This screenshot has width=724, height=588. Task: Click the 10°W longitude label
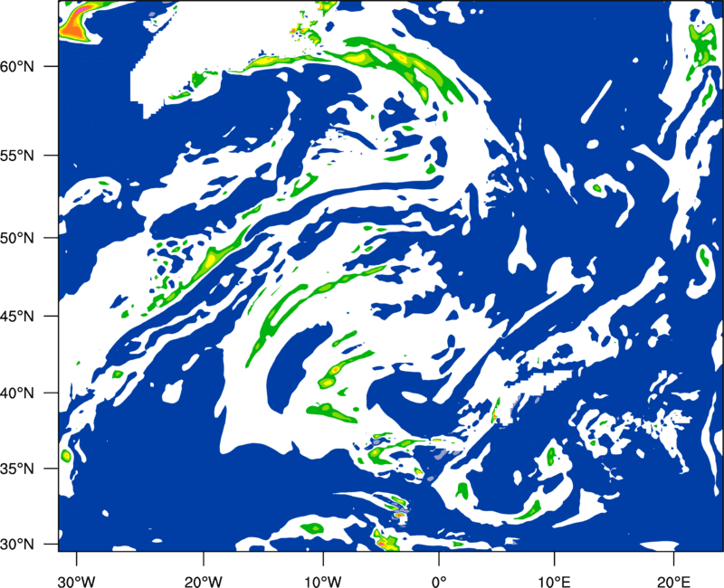point(322,582)
